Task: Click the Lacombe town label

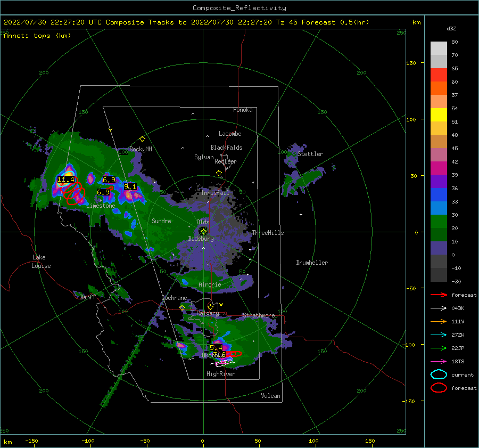Action: [230, 134]
